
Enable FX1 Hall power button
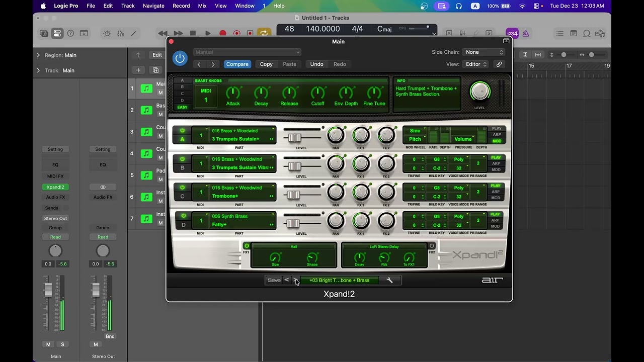[x=247, y=246]
